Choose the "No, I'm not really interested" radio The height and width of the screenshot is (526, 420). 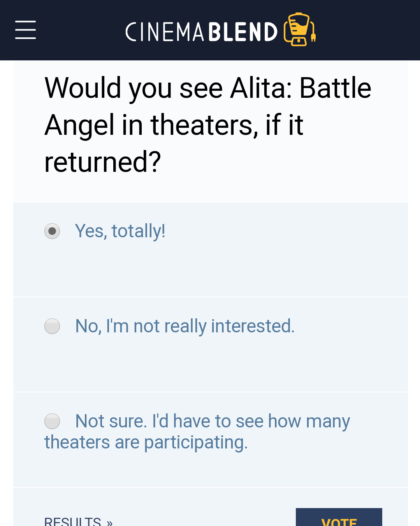tap(52, 326)
